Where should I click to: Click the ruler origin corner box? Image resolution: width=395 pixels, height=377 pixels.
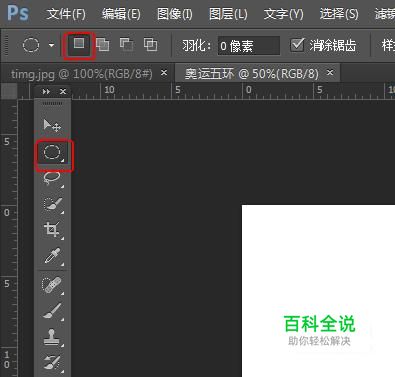(x=9, y=91)
